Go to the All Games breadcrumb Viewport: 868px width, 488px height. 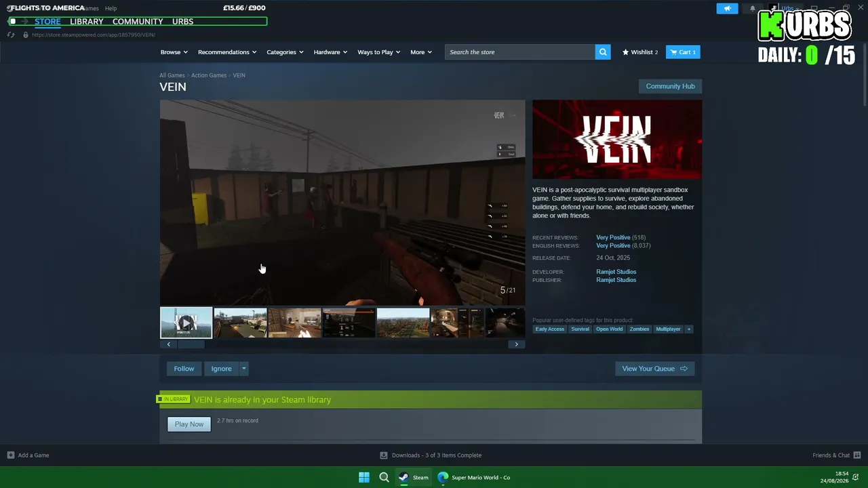[172, 75]
